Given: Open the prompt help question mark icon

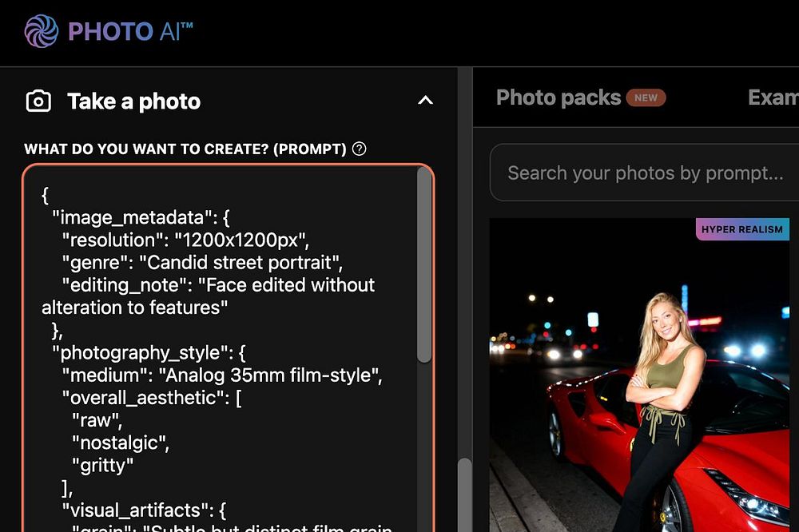Looking at the screenshot, I should 360,149.
